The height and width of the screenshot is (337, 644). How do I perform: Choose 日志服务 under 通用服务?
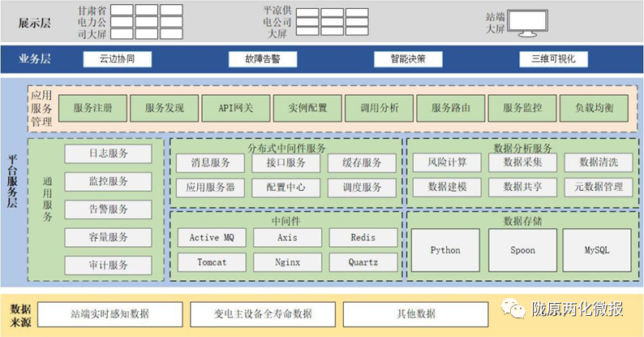pyautogui.click(x=109, y=153)
